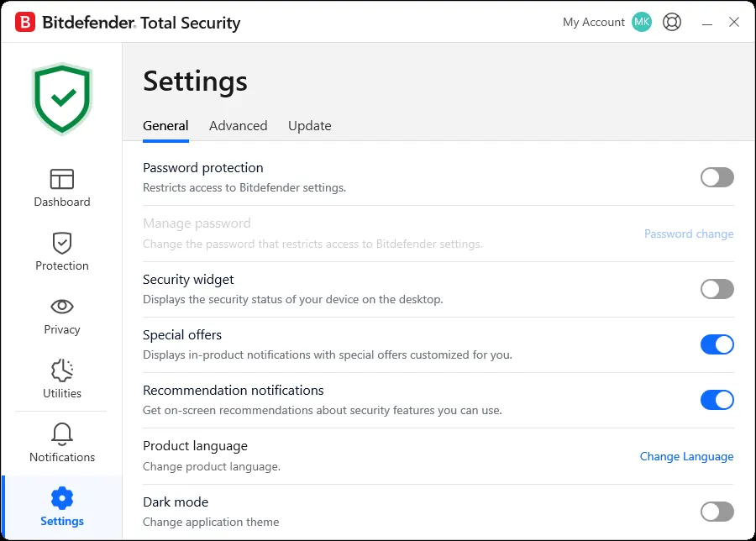Click the Password change link
Screen dimensions: 756x541
coord(689,234)
